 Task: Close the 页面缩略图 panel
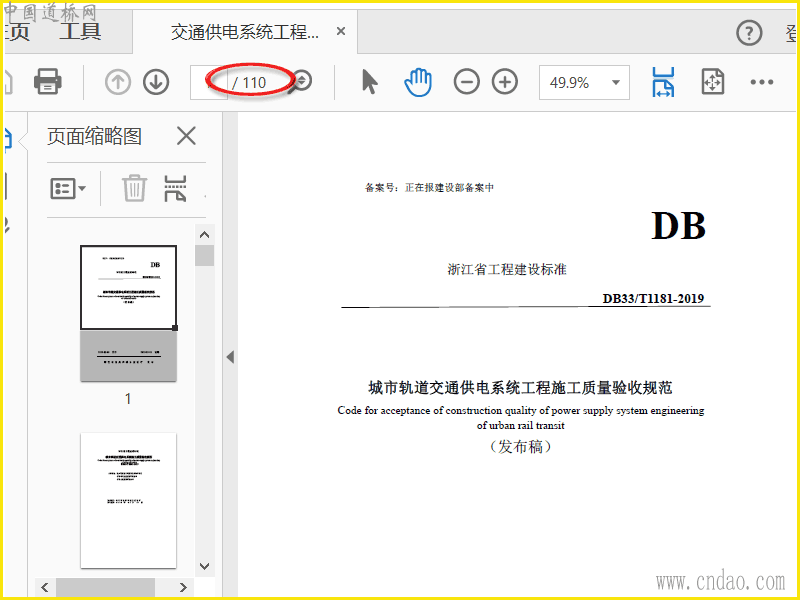pyautogui.click(x=186, y=136)
